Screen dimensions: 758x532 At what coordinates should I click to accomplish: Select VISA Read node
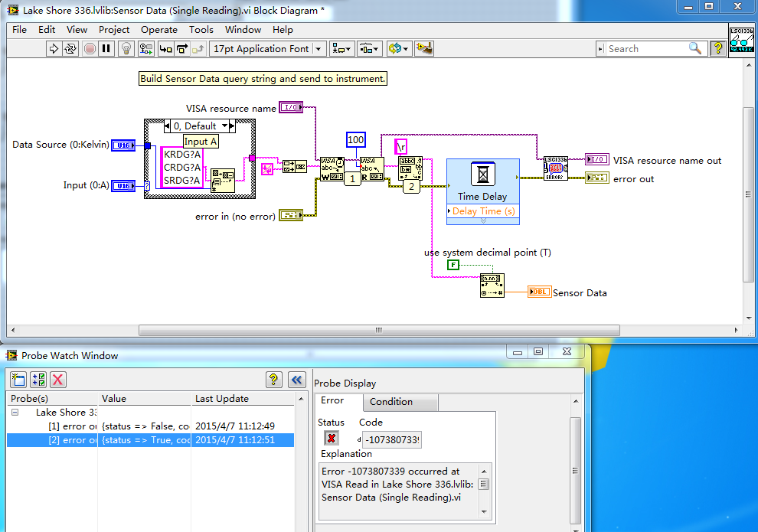372,169
